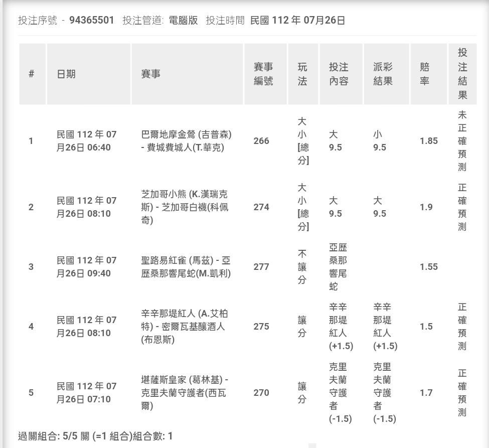Click the 玩法 column header
The image size is (489, 448).
coord(302,74)
